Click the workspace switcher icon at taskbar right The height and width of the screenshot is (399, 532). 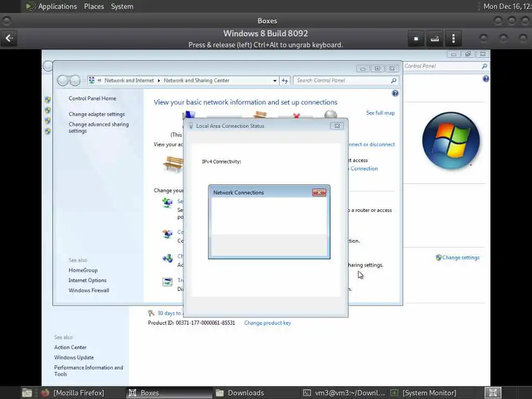493,393
